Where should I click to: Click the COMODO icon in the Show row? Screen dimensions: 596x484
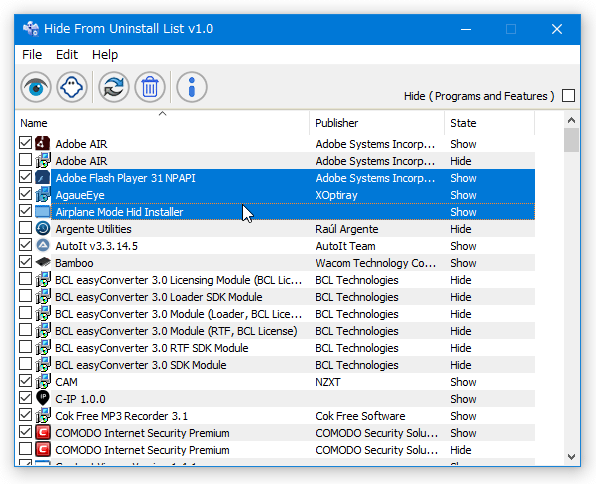tap(43, 432)
